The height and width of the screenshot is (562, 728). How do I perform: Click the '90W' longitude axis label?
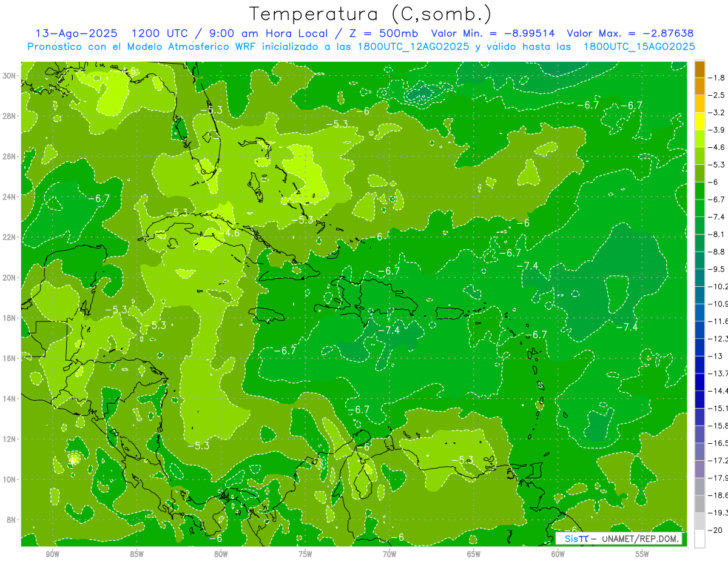tap(53, 554)
